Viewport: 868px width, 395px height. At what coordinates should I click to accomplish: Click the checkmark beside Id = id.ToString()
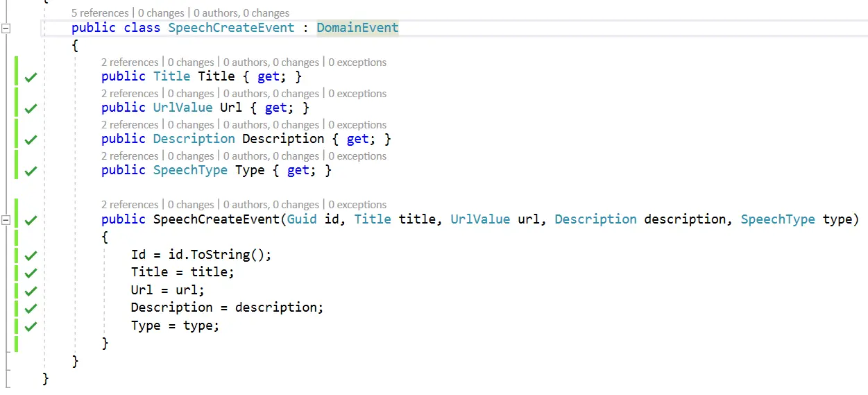[x=30, y=255]
